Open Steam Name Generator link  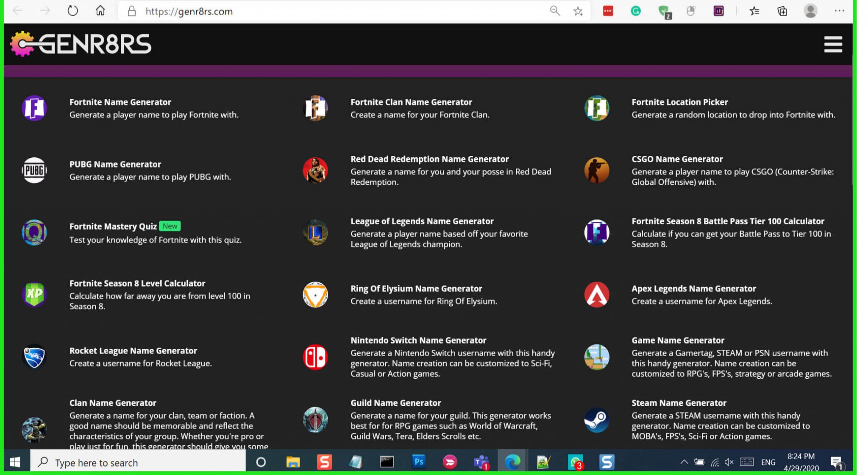pos(679,403)
